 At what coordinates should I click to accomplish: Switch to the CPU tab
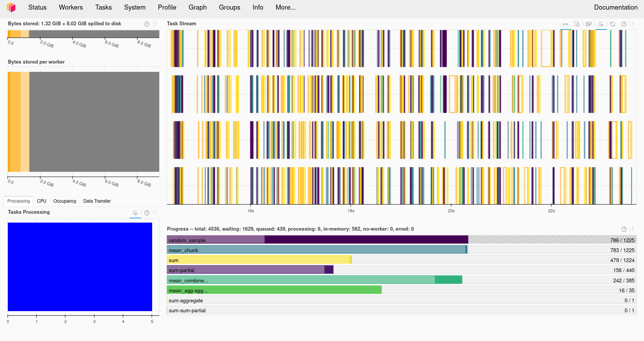pyautogui.click(x=41, y=201)
